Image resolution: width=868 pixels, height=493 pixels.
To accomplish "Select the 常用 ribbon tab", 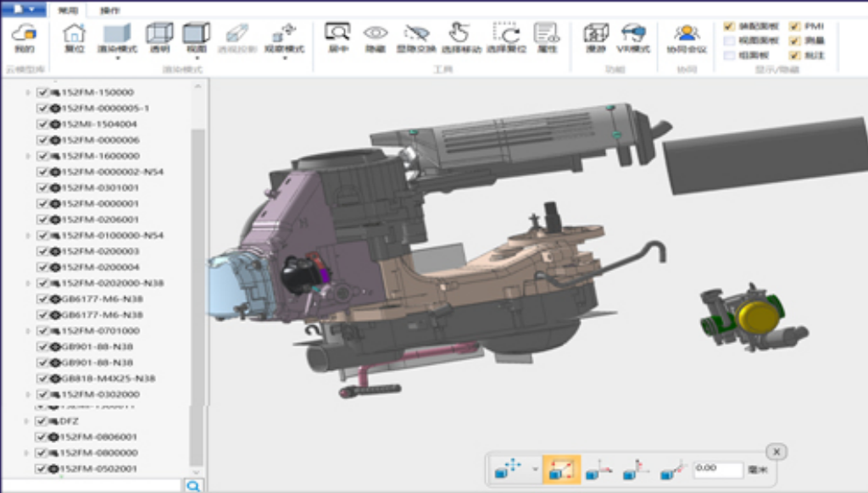I will click(x=68, y=11).
